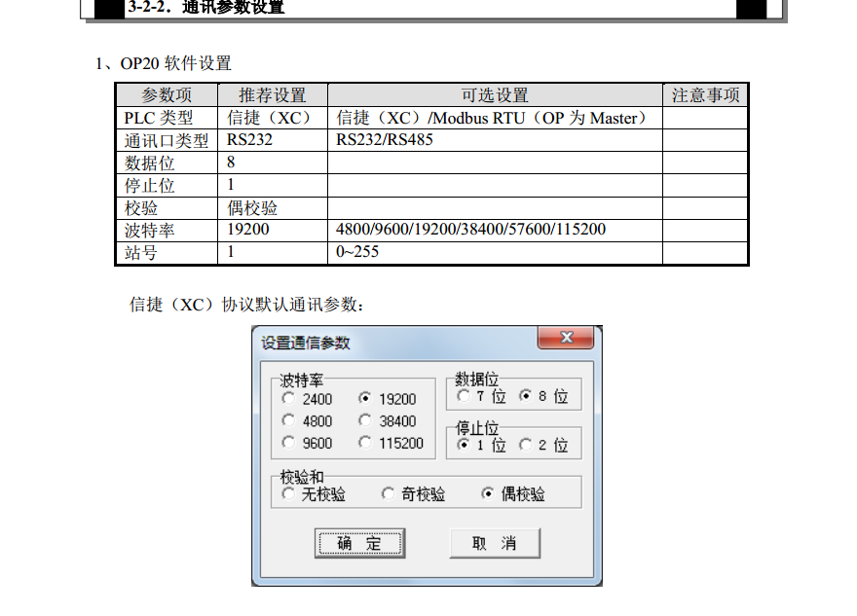
Task: Select the 2400 baud rate option
Action: tap(288, 399)
